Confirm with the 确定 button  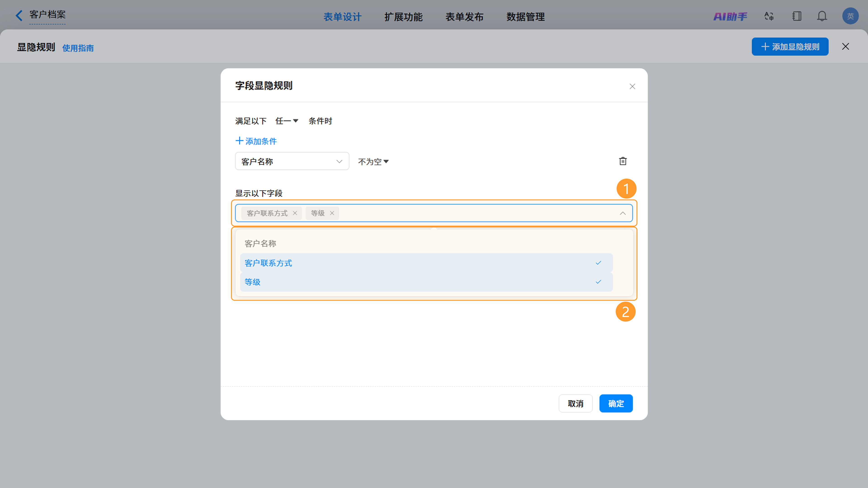click(616, 404)
